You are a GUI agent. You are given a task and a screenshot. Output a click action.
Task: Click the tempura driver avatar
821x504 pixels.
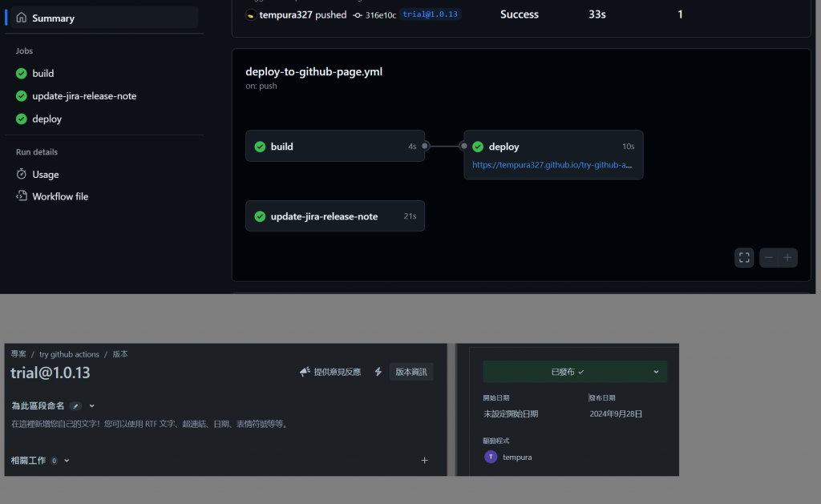(491, 457)
